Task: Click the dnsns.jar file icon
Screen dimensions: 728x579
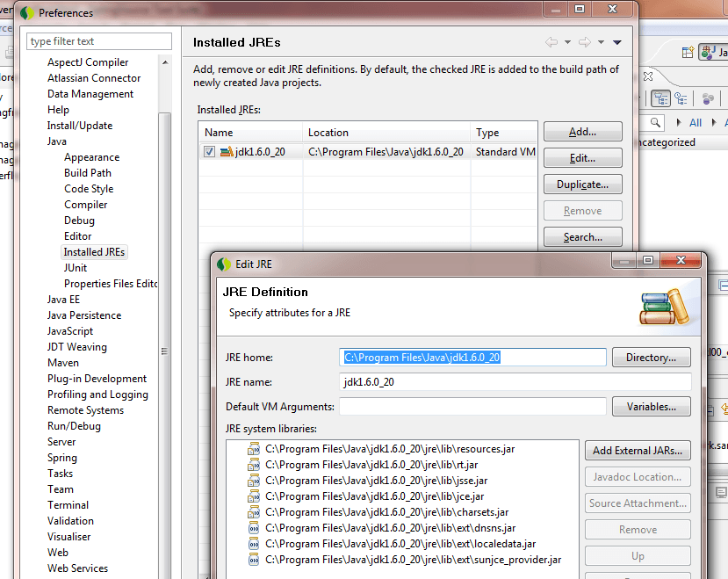Action: point(254,528)
